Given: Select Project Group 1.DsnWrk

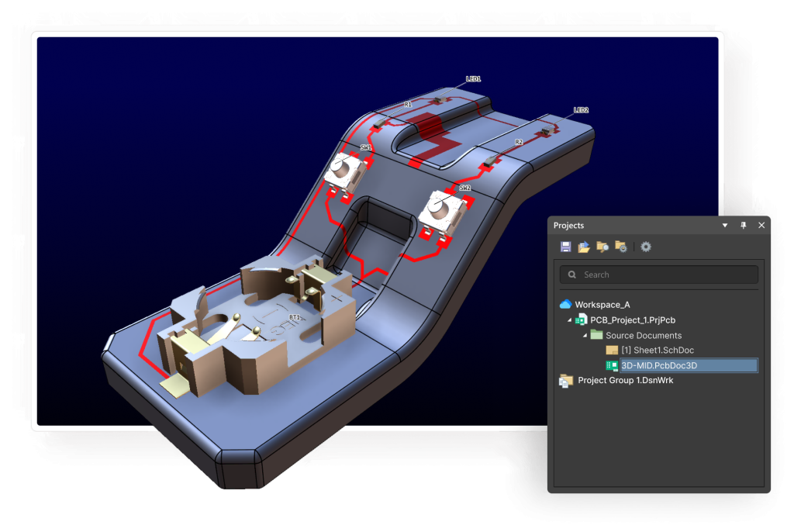Looking at the screenshot, I should tap(627, 381).
